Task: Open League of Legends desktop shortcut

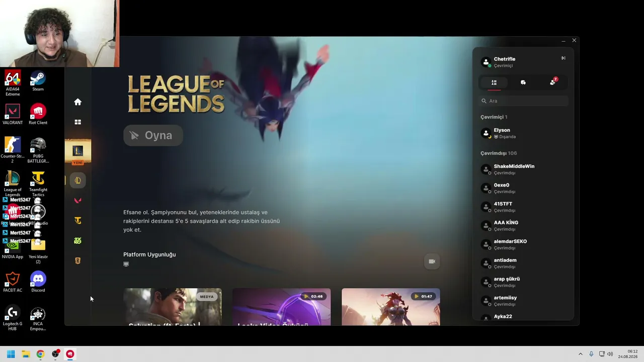Action: pyautogui.click(x=13, y=184)
